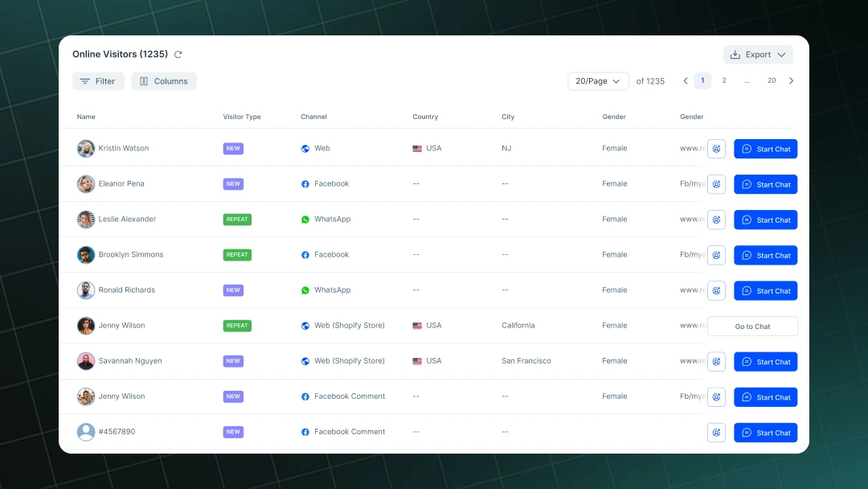868x489 pixels.
Task: Go to Chat for Jenny Wilson
Action: tap(753, 327)
